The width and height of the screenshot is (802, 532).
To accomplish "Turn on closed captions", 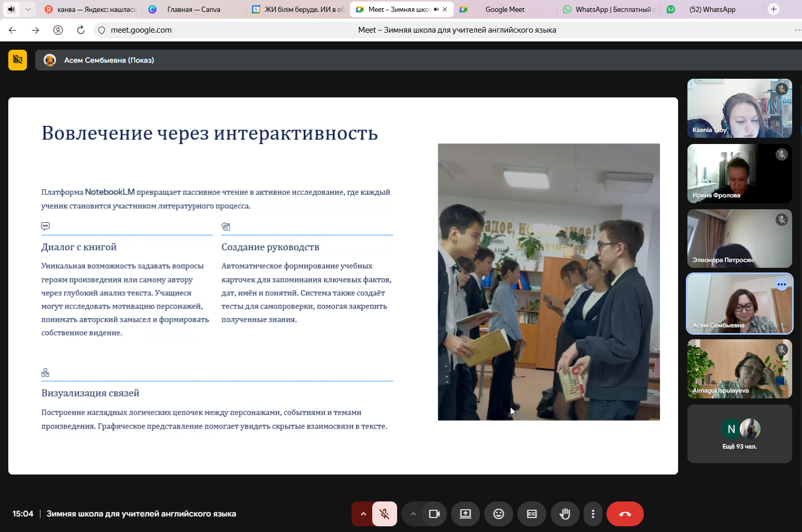I will pyautogui.click(x=531, y=514).
